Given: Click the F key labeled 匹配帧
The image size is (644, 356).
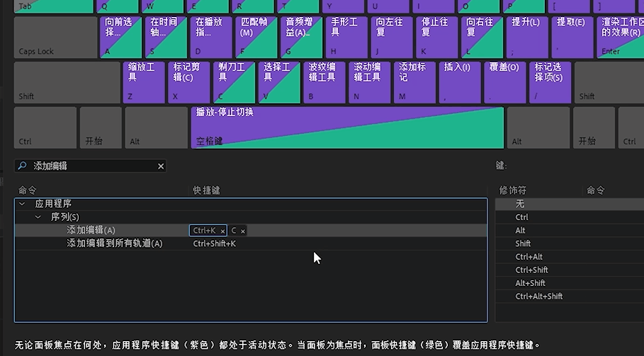Looking at the screenshot, I should [x=256, y=38].
